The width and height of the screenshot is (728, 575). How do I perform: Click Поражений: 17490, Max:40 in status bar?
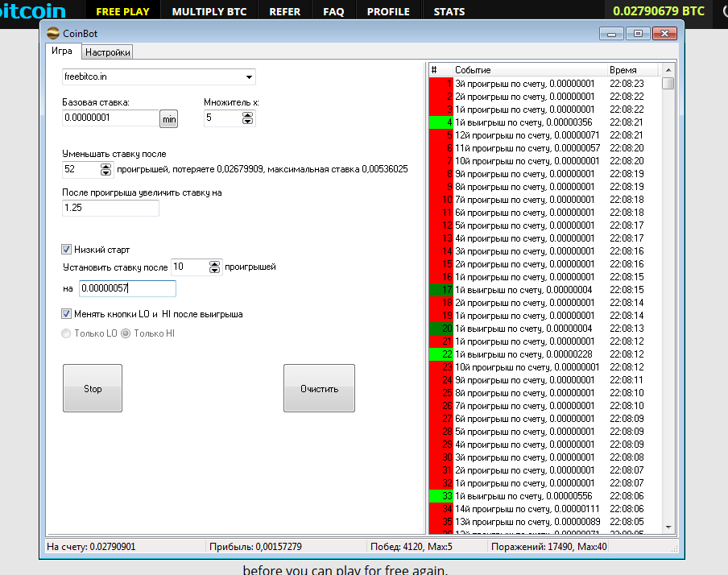point(548,547)
